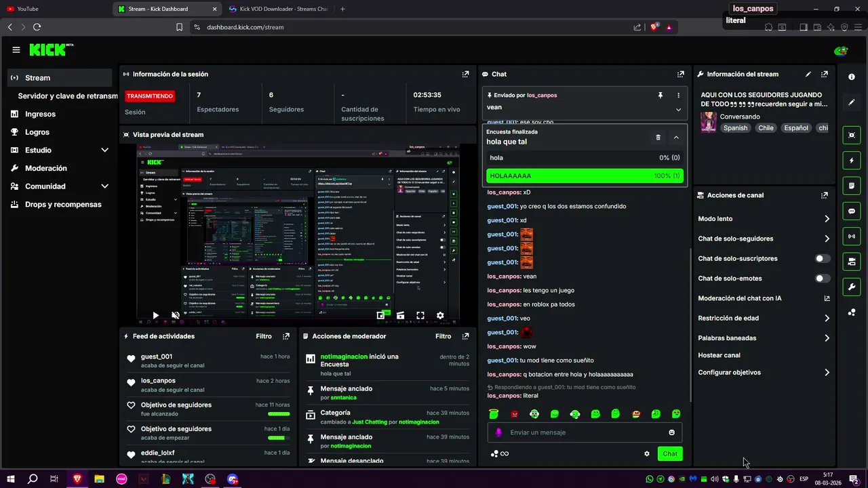The height and width of the screenshot is (488, 868).
Task: Toggle the chat bubble widget in right rail
Action: point(852,211)
